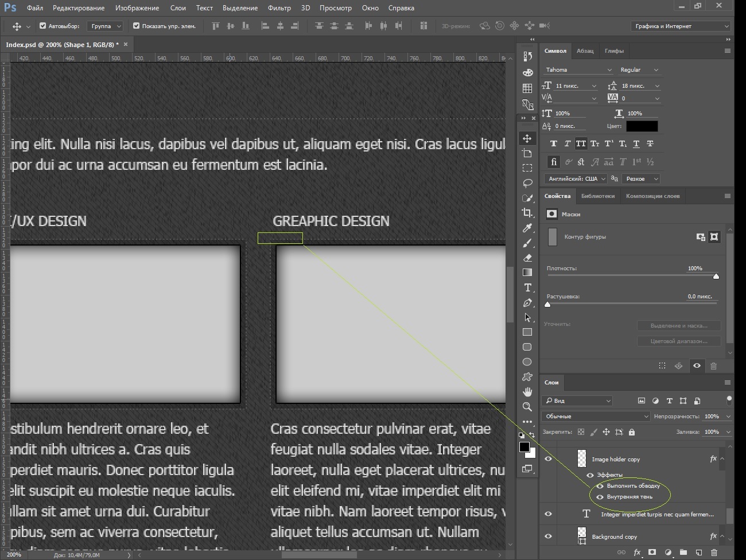The width and height of the screenshot is (746, 560).
Task: Add a layer mask from Layers footer
Action: 652,553
